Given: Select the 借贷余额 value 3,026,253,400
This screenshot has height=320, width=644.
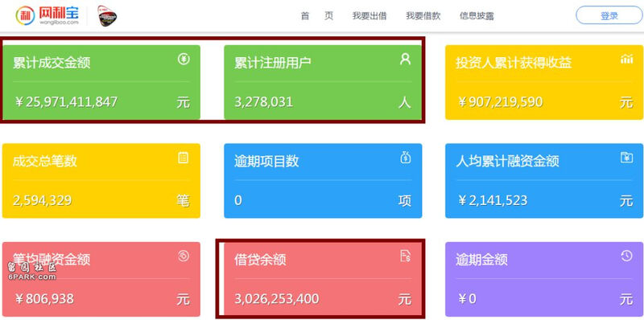Looking at the screenshot, I should [276, 298].
